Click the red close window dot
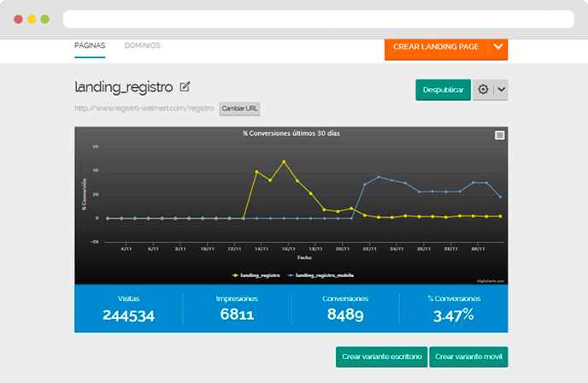Image resolution: width=588 pixels, height=383 pixels. click(x=19, y=19)
